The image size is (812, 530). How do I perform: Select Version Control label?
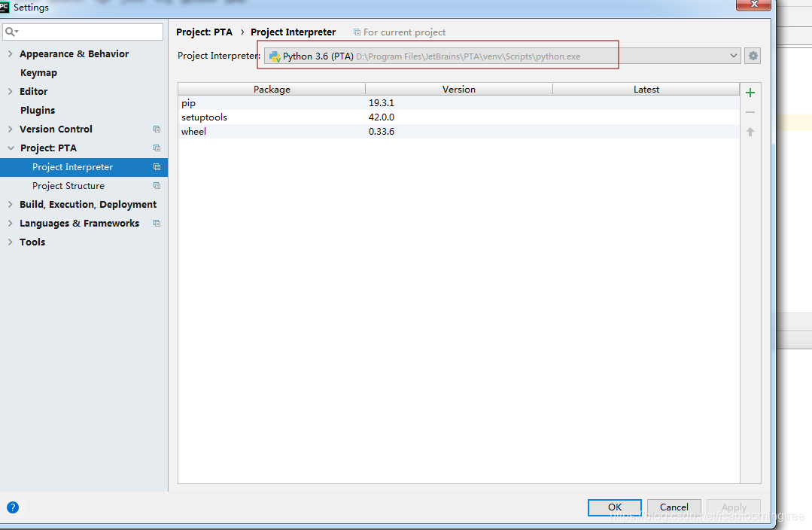click(56, 129)
